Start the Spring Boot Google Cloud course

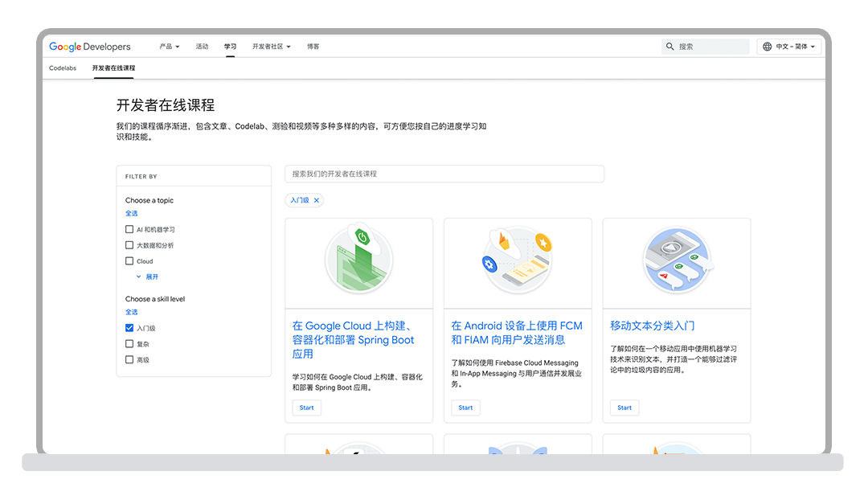307,408
